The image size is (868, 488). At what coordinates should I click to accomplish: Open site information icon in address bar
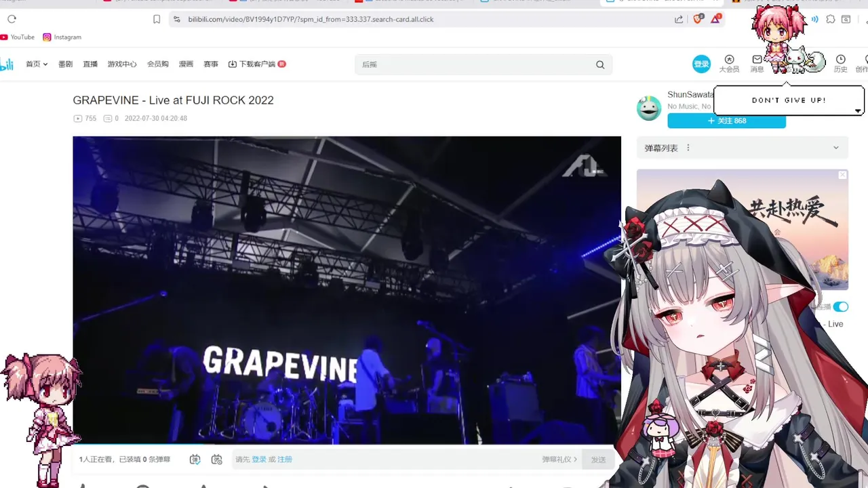pos(177,19)
